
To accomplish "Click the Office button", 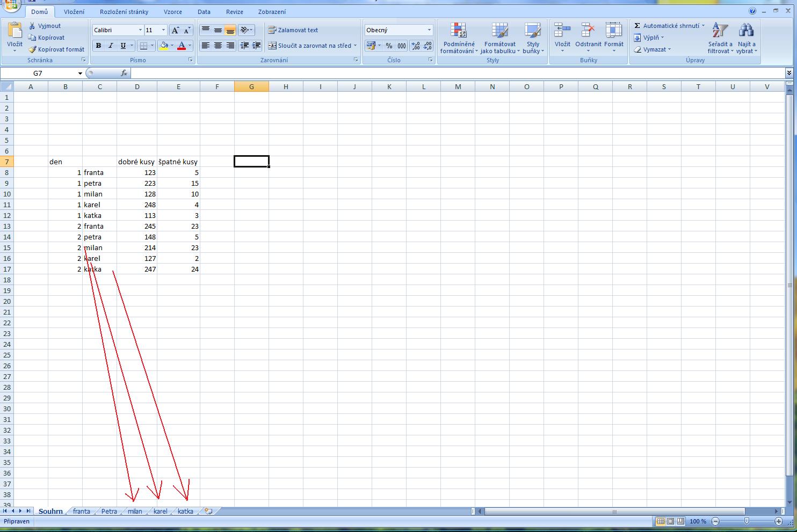I will (11, 5).
